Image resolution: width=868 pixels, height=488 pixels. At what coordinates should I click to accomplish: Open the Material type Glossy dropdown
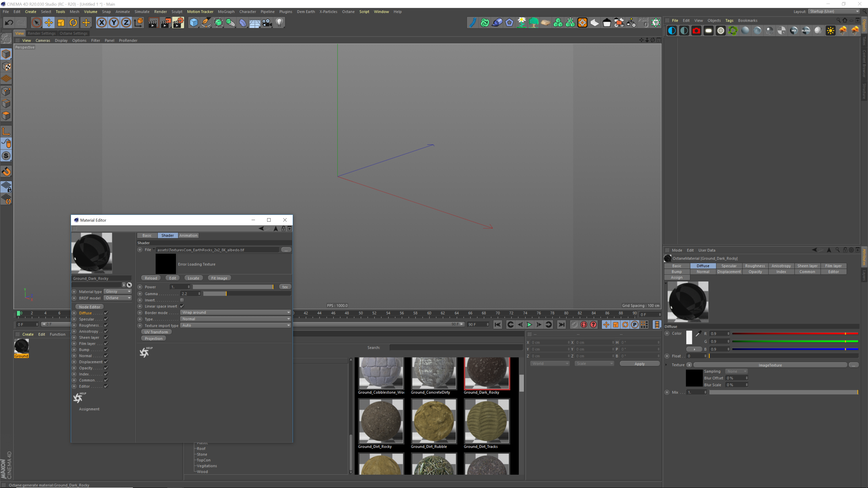tap(118, 291)
